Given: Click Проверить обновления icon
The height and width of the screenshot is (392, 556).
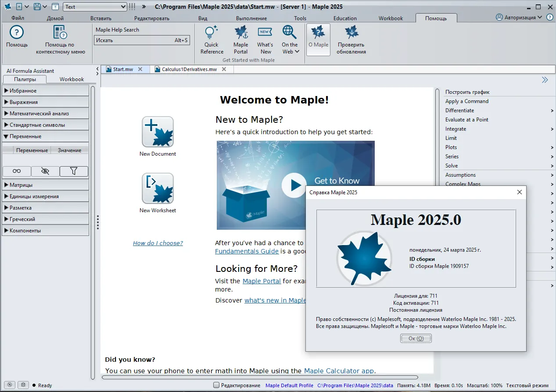Looking at the screenshot, I should click(351, 32).
